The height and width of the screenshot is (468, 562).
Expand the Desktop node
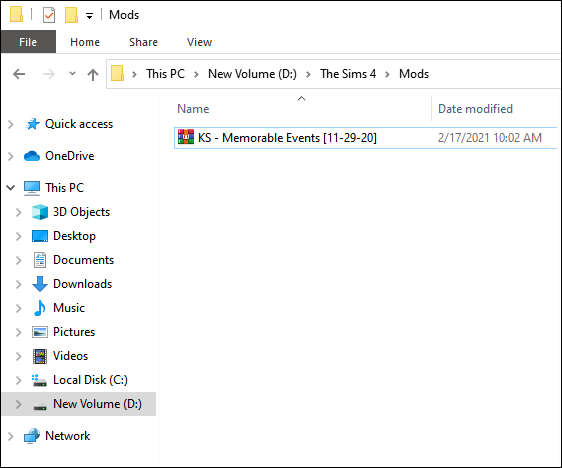tap(19, 237)
